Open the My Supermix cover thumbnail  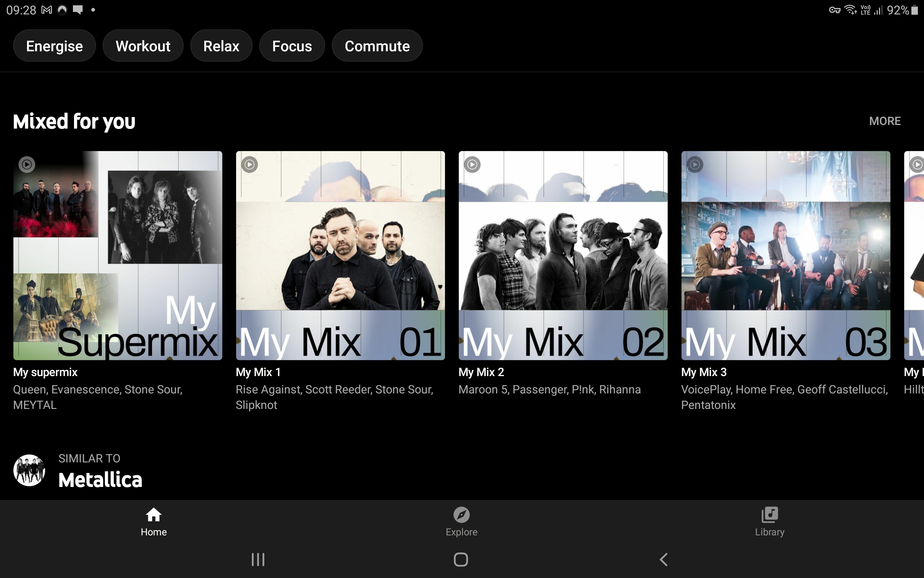pos(118,255)
